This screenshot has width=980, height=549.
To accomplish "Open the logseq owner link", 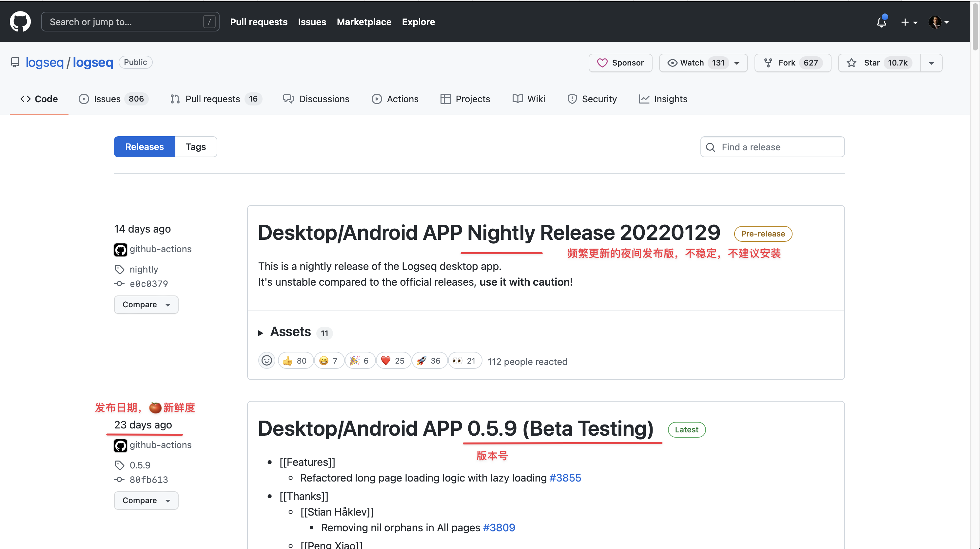I will (x=45, y=62).
